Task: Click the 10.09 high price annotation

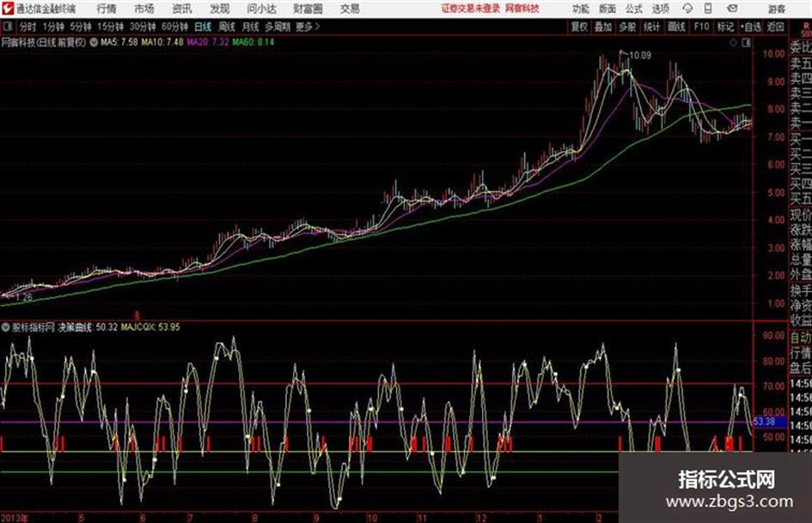Action: click(640, 55)
